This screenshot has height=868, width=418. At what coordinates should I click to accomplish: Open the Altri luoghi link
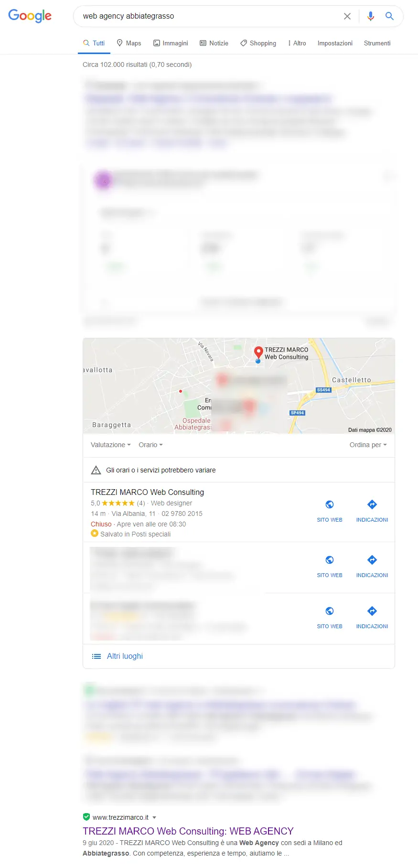pyautogui.click(x=125, y=656)
